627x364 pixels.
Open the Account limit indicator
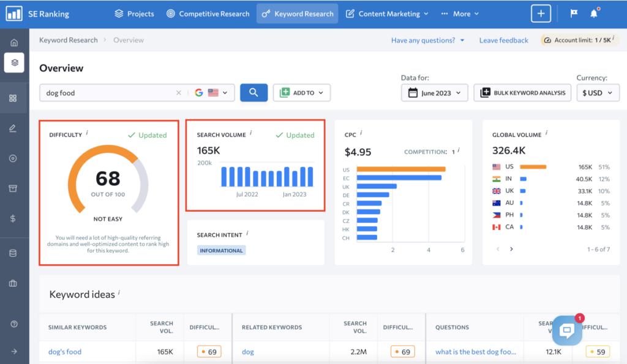point(579,40)
